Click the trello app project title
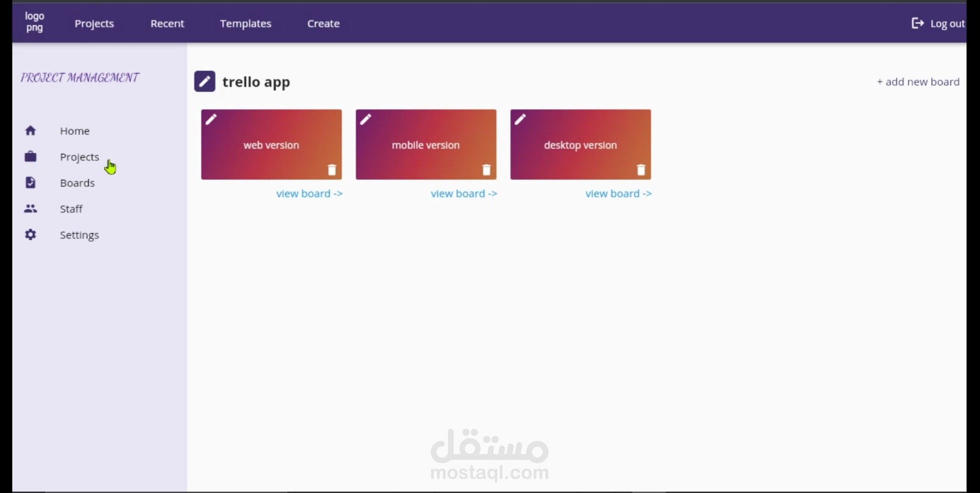The width and height of the screenshot is (980, 493). click(256, 82)
